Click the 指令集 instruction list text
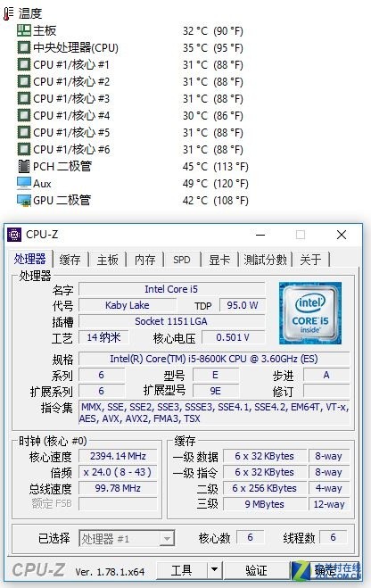 [214, 412]
